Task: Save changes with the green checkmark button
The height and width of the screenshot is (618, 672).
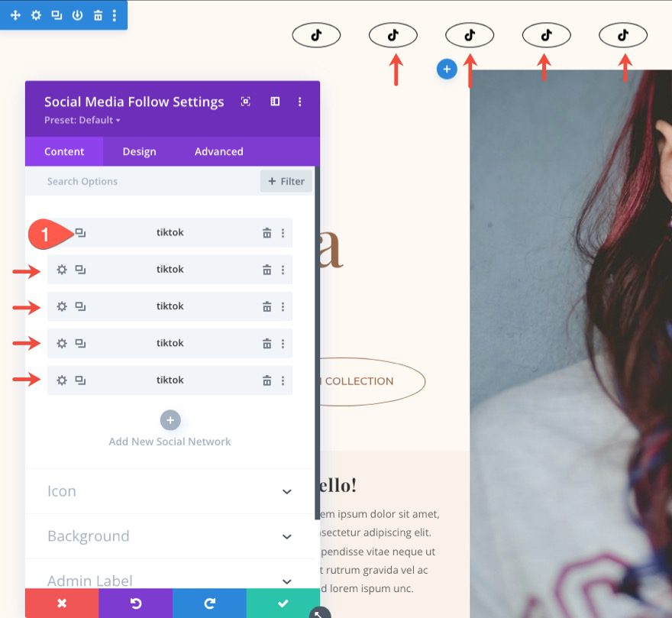Action: click(283, 603)
